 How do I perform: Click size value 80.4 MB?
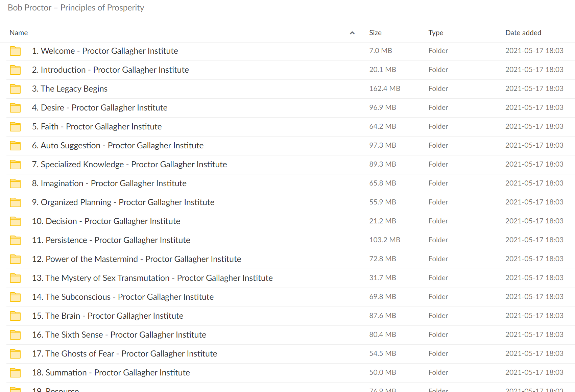(383, 335)
